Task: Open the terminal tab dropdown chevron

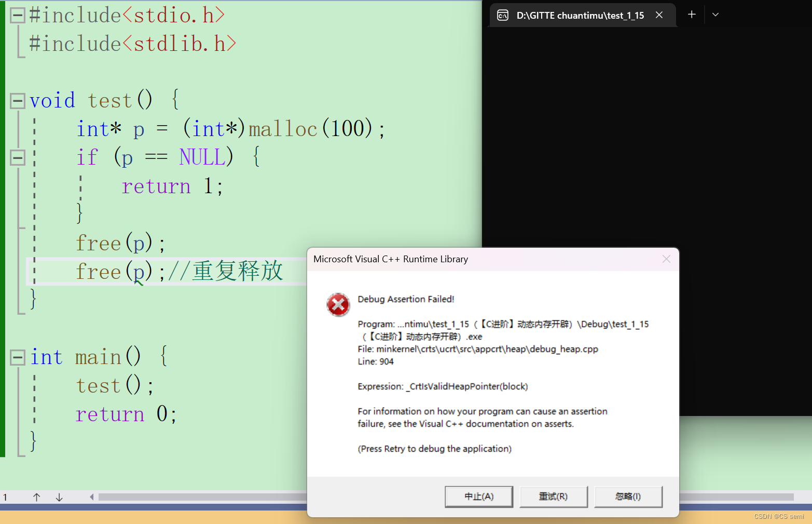Action: click(715, 15)
